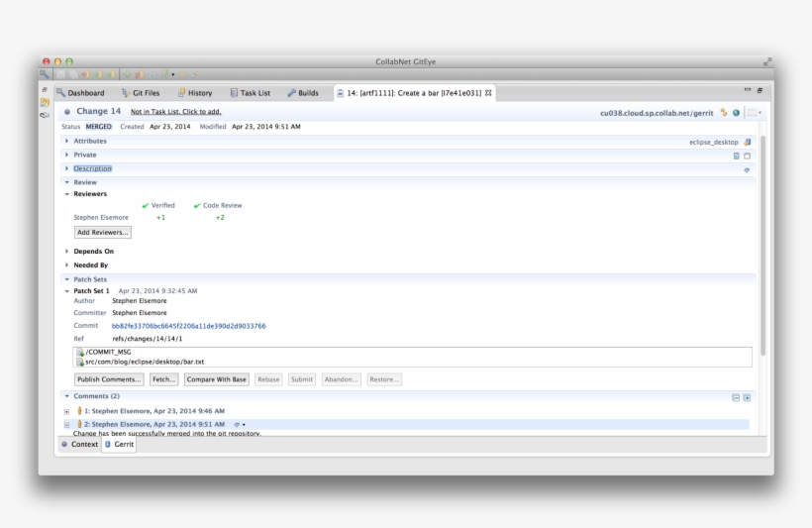Expand the Description section
This screenshot has width=812, height=528.
click(x=67, y=169)
